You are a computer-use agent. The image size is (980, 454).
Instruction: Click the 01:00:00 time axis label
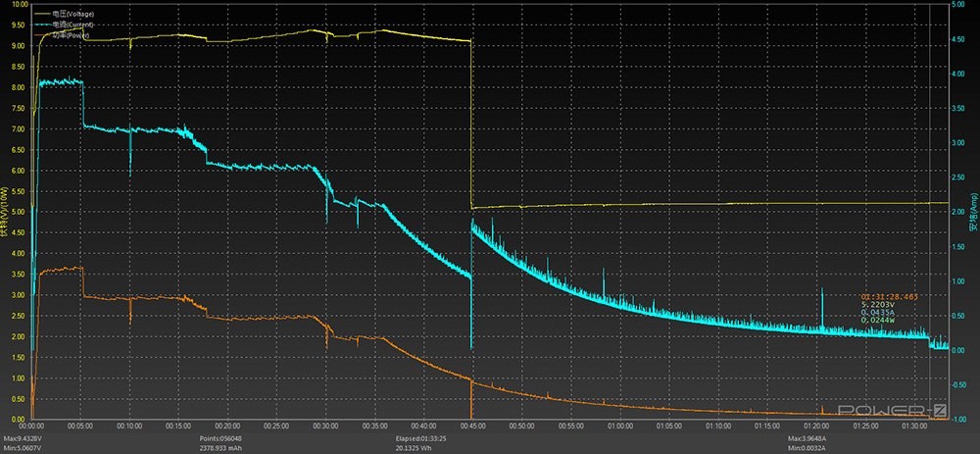(x=619, y=427)
